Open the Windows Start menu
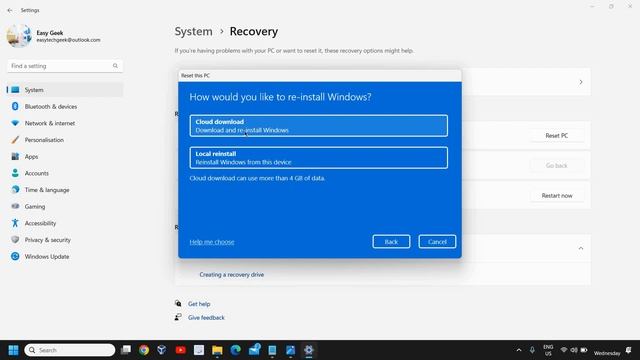This screenshot has height=360, width=640. click(x=13, y=350)
